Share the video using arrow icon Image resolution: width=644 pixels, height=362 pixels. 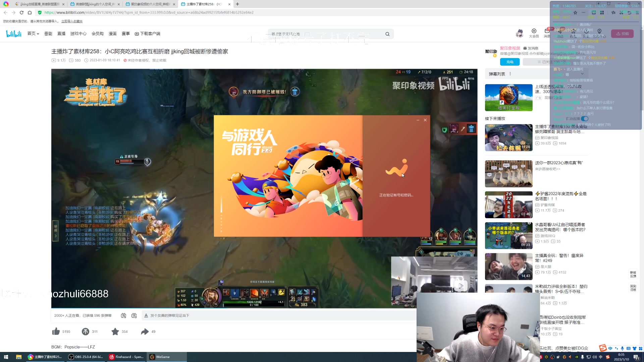pyautogui.click(x=145, y=331)
